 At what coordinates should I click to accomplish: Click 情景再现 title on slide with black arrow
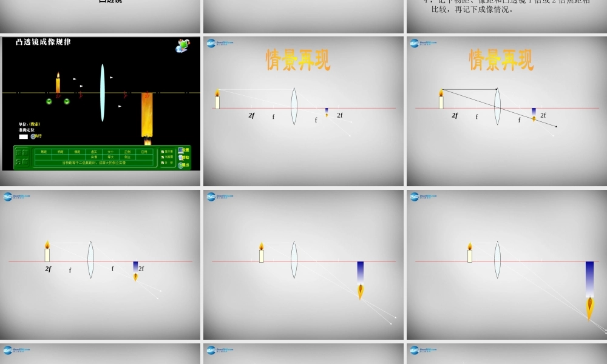click(501, 59)
